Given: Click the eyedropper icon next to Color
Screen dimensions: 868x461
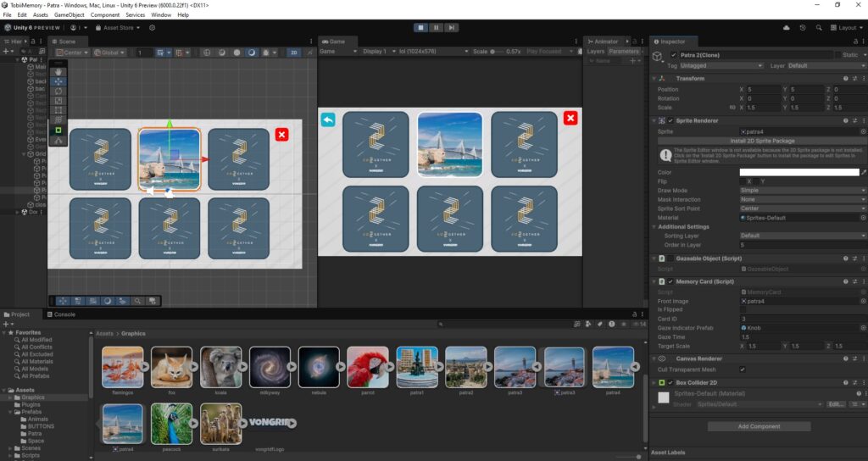Looking at the screenshot, I should pos(863,172).
